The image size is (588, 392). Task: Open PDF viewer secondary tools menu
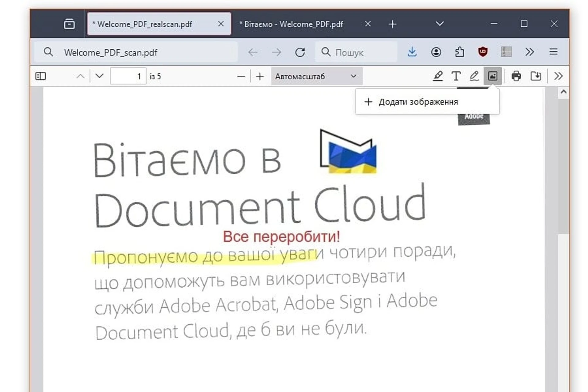558,76
